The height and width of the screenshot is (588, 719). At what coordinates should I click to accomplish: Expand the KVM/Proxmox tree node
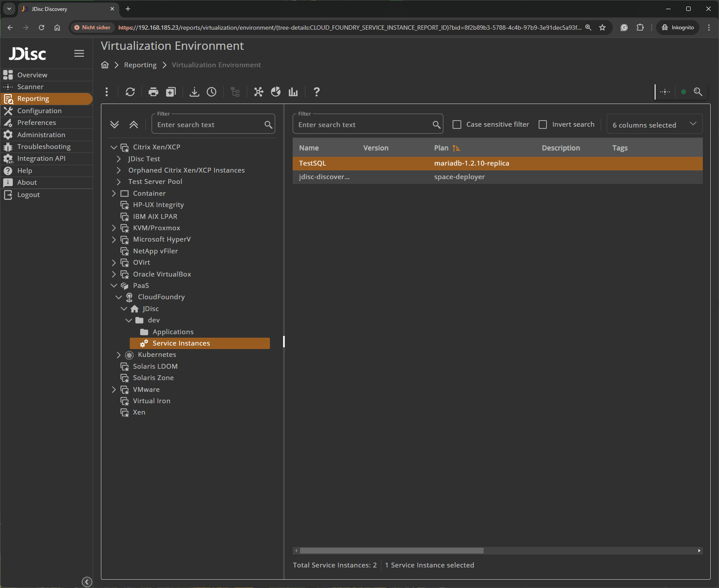(114, 228)
